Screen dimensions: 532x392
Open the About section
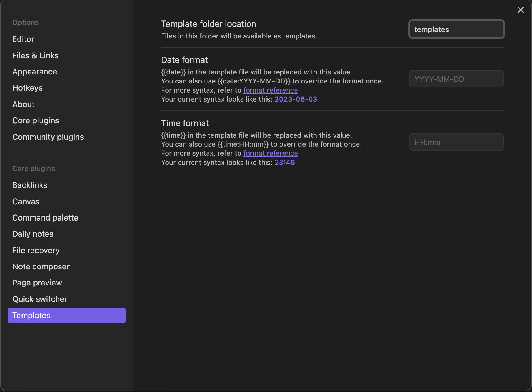point(23,104)
